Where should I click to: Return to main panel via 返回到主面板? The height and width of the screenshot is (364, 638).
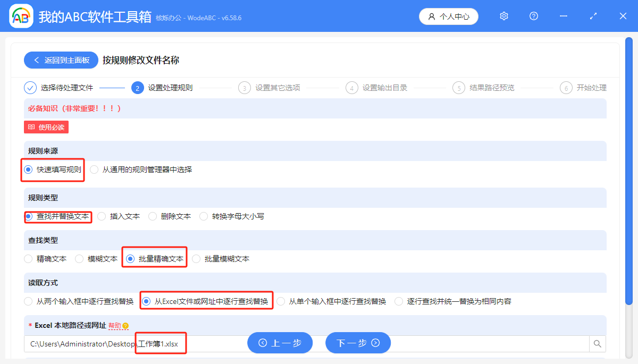[x=61, y=60]
